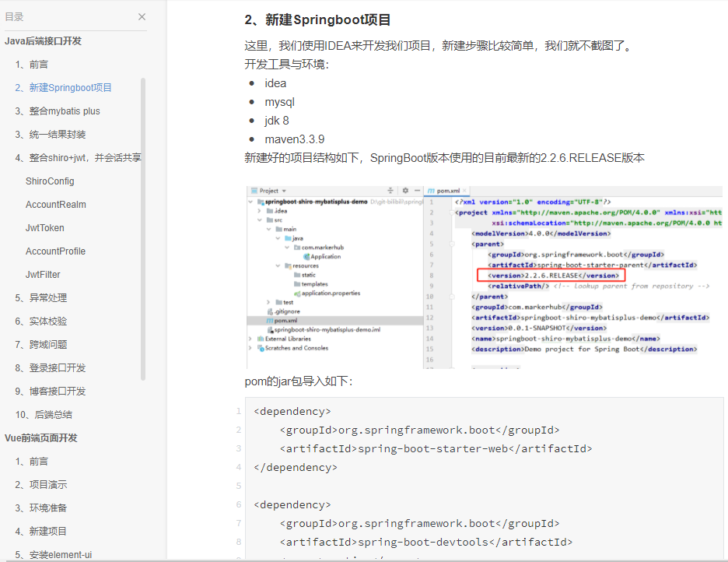Screen dimensions: 728x562
Task: Click the '</dependency>' closing code line
Action: (296, 467)
